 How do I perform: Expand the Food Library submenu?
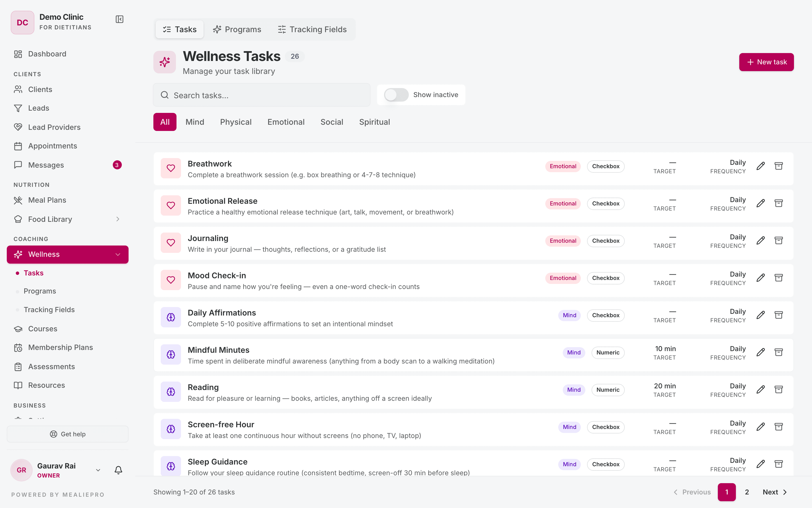pos(118,219)
